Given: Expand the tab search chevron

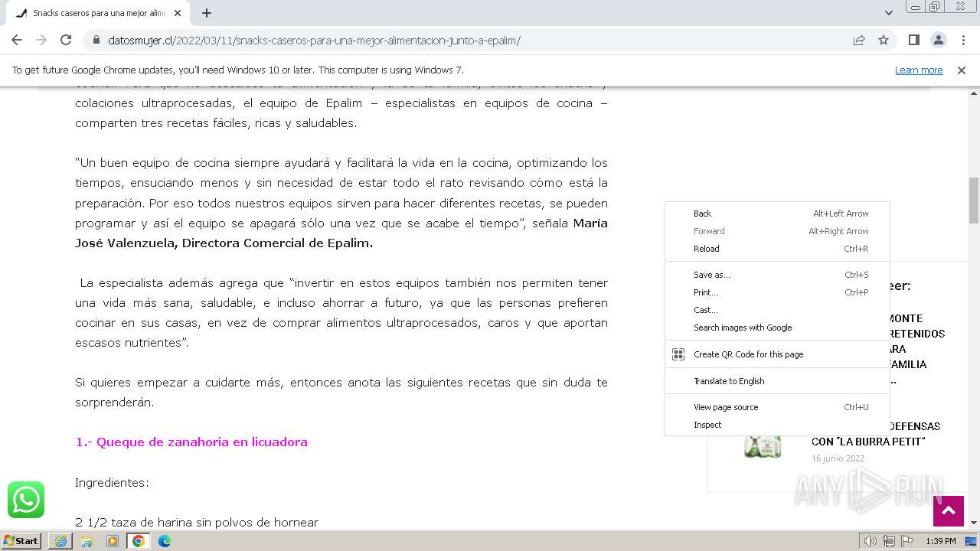Looking at the screenshot, I should pyautogui.click(x=889, y=13).
